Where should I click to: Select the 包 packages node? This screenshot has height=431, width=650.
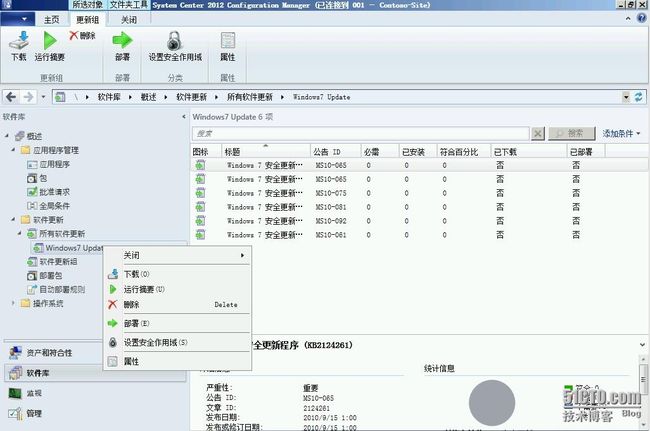tap(43, 178)
